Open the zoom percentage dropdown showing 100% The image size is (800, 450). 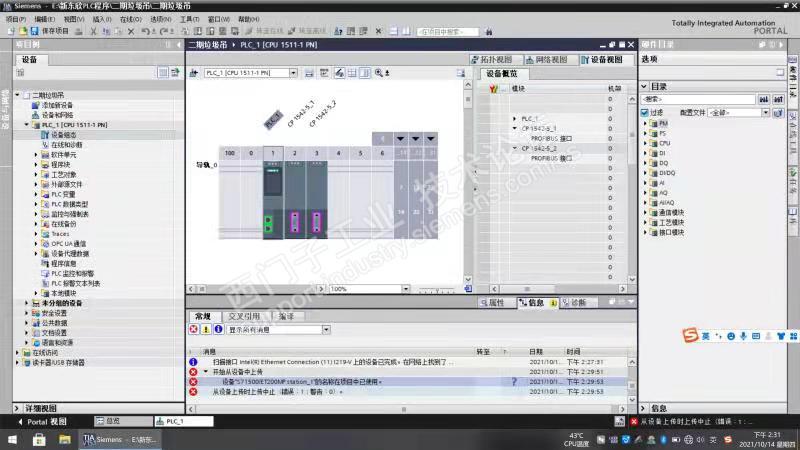[x=406, y=289]
